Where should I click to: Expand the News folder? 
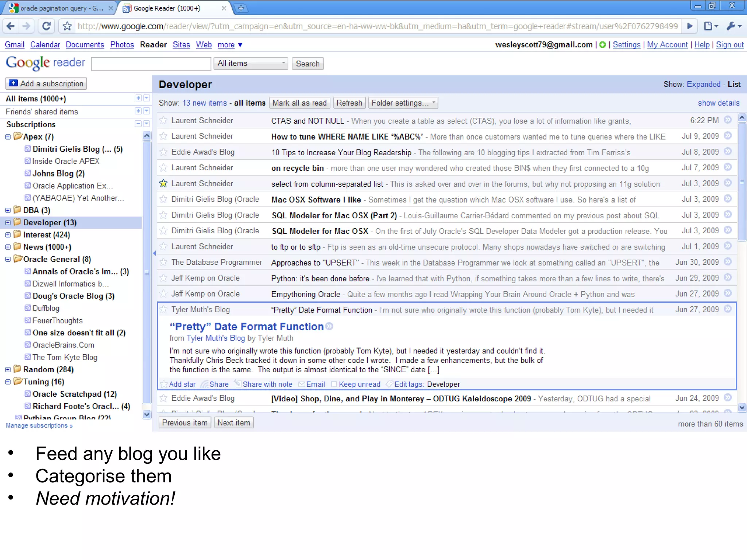pyautogui.click(x=8, y=247)
